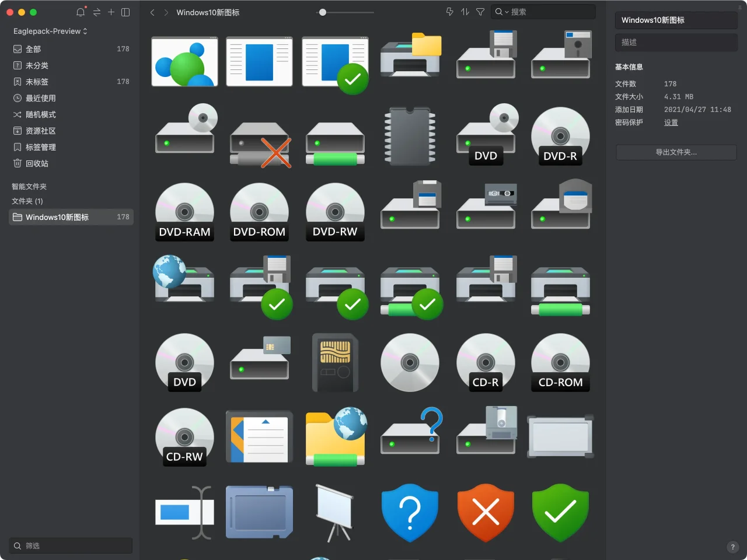Click the 导出文件夹... button
The image size is (747, 560).
[676, 152]
